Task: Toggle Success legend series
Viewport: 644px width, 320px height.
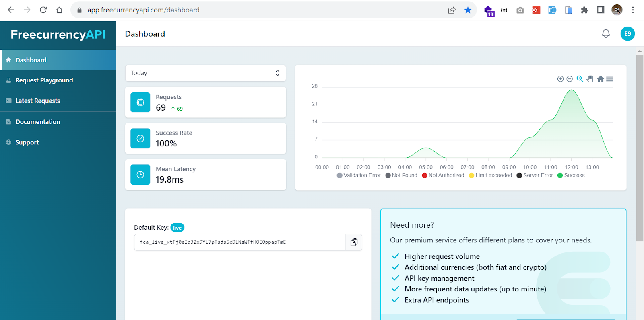Action: click(571, 175)
